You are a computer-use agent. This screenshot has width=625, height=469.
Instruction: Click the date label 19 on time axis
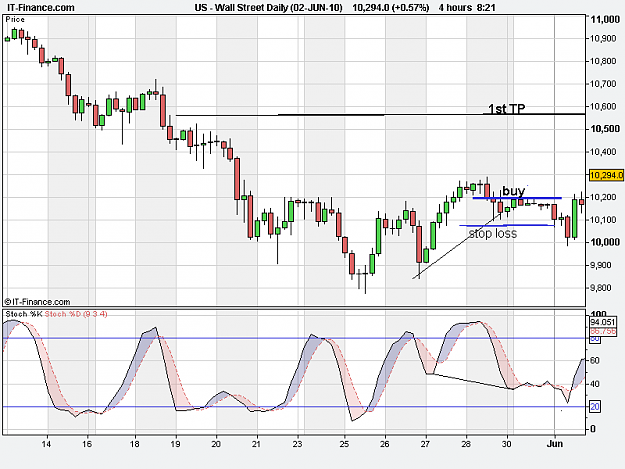tap(175, 444)
